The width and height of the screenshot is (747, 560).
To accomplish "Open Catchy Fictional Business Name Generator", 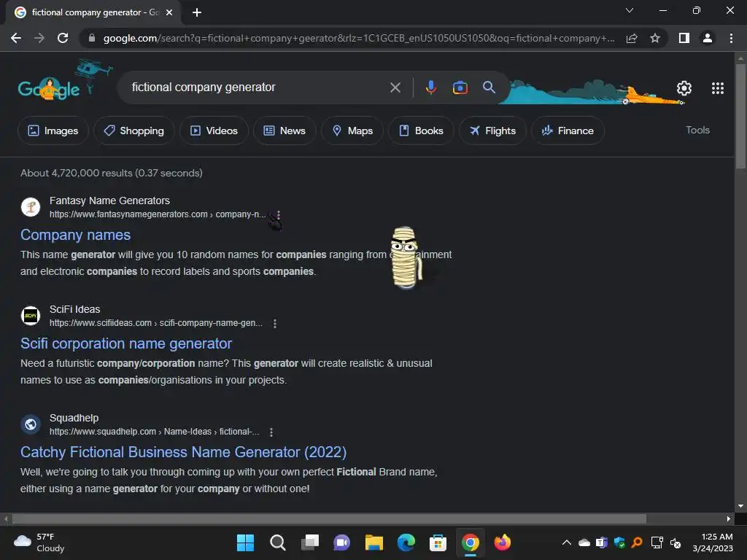I will pos(183,452).
